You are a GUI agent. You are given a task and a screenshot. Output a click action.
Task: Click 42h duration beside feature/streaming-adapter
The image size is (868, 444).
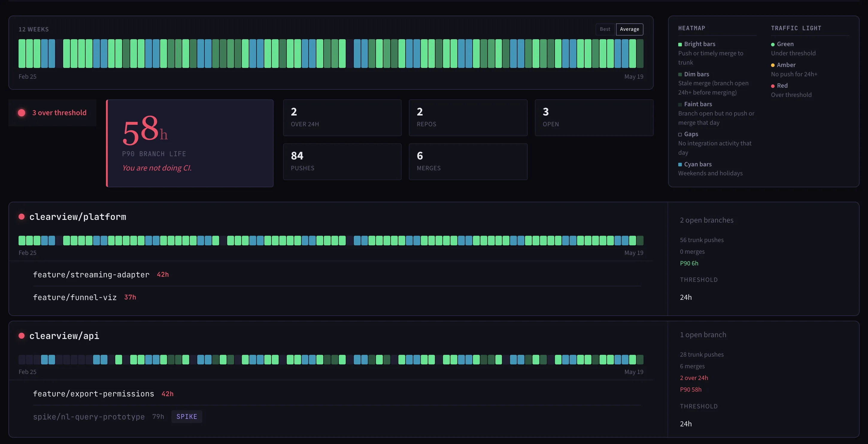click(163, 275)
